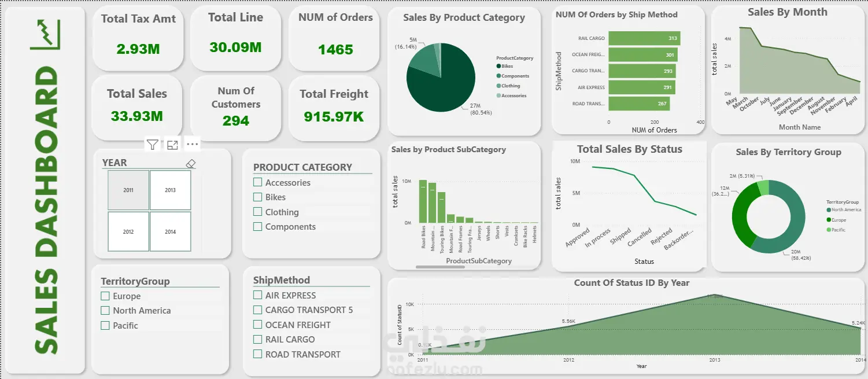Click the filter icon above YEAR slicer
Viewport: 868px width, 379px height.
[152, 145]
